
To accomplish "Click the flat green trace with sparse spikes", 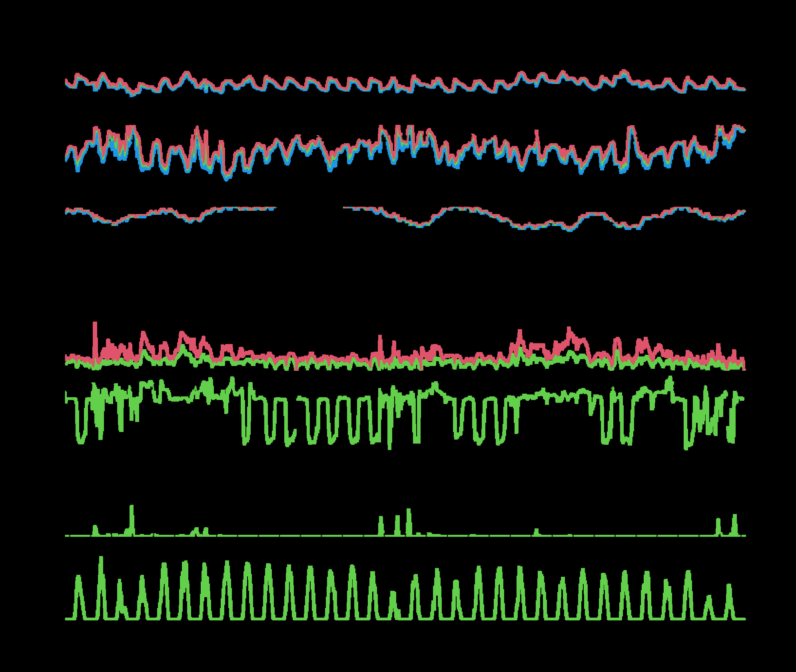I will pos(405,521).
